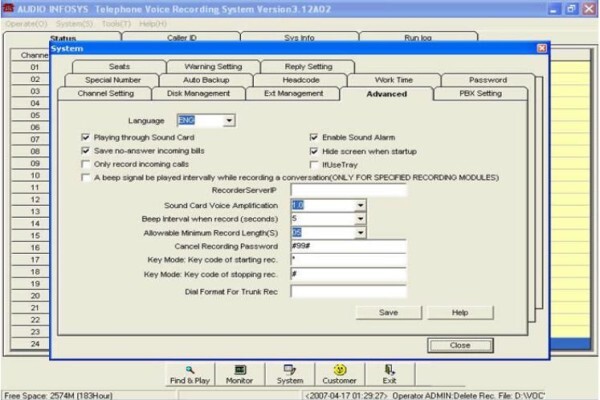This screenshot has width=600, height=400.
Task: Select channel 24 row in main window
Action: click(x=31, y=344)
